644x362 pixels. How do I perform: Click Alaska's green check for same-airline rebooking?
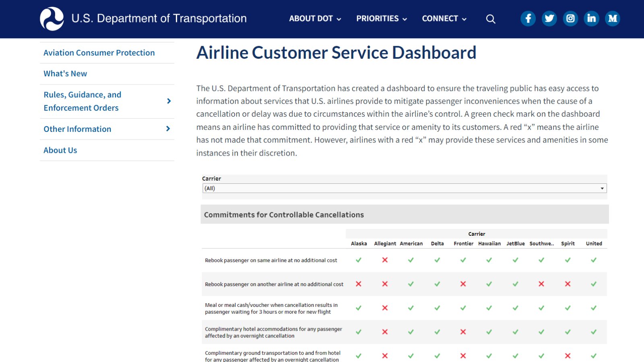point(359,260)
